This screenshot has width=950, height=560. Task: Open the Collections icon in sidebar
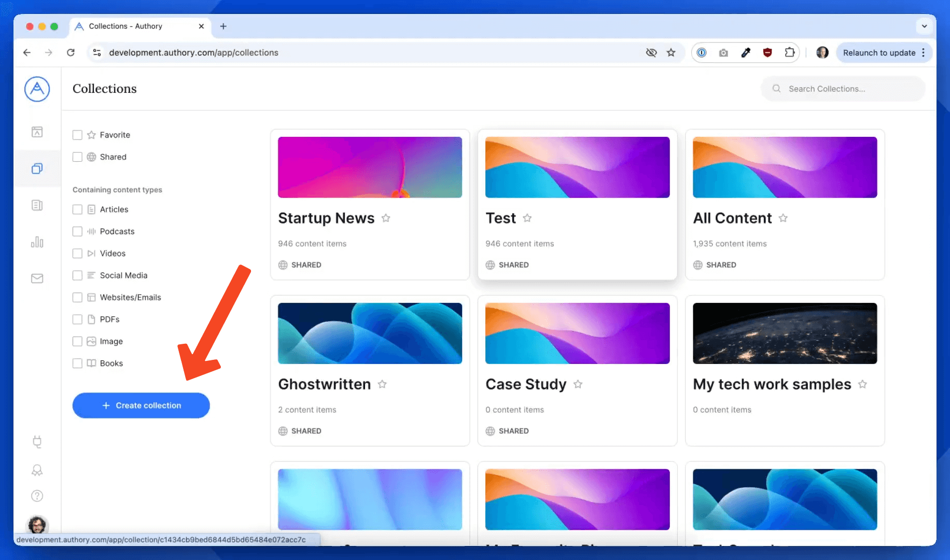pyautogui.click(x=37, y=169)
